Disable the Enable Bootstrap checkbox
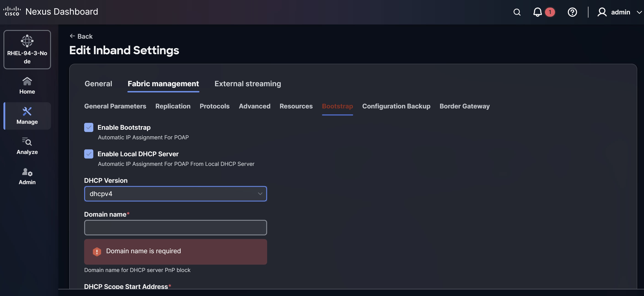This screenshot has height=296, width=644. (x=89, y=127)
